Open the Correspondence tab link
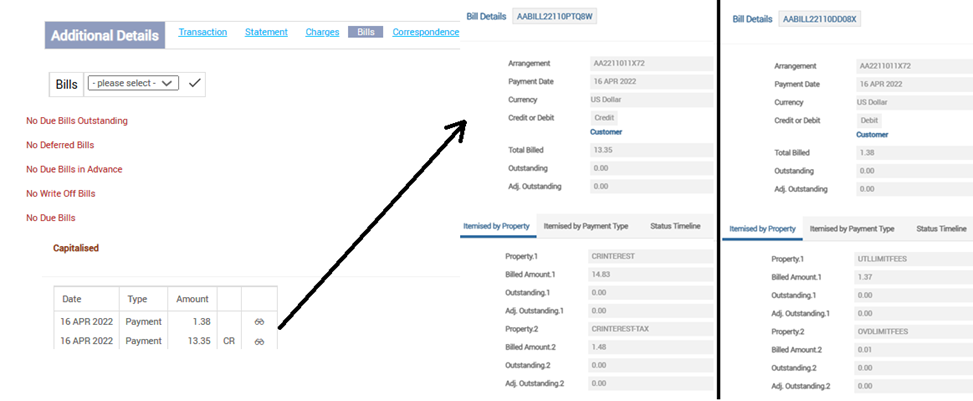973x401 pixels. click(x=426, y=32)
